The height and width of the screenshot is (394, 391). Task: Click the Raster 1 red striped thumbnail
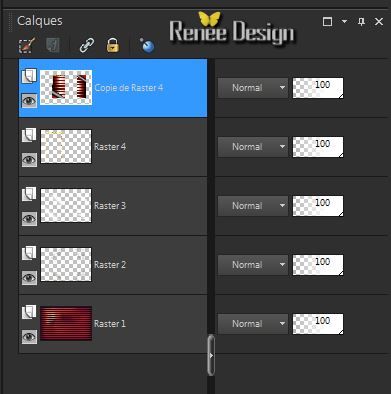(x=66, y=323)
